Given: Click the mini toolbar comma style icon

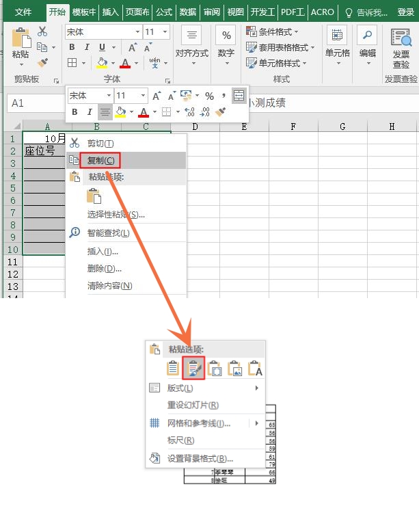Looking at the screenshot, I should [224, 96].
